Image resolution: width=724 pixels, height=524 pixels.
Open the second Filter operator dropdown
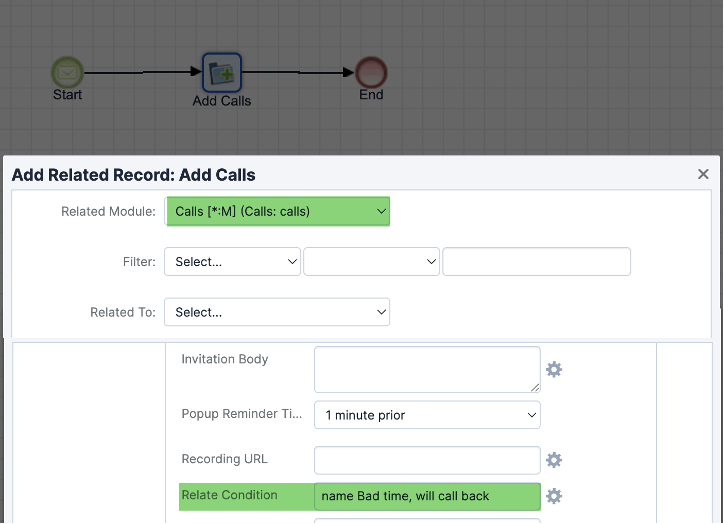[371, 262]
